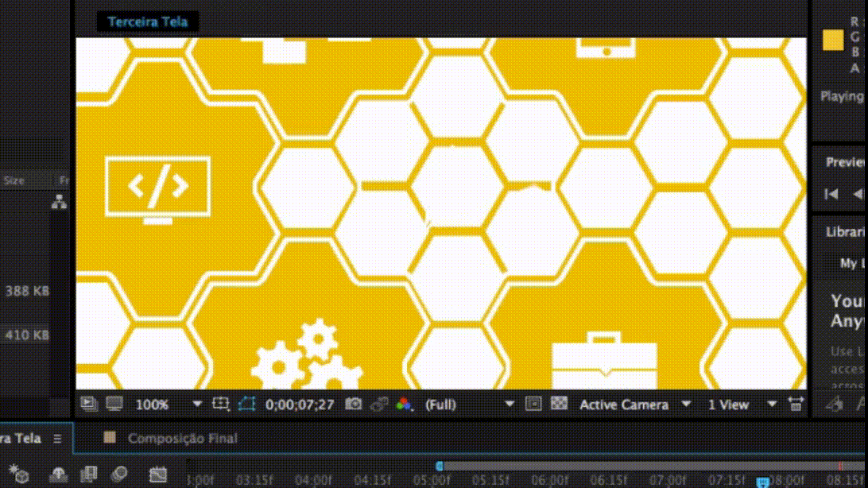This screenshot has height=488, width=868.
Task: Take a snapshot with the camera icon
Action: click(354, 404)
